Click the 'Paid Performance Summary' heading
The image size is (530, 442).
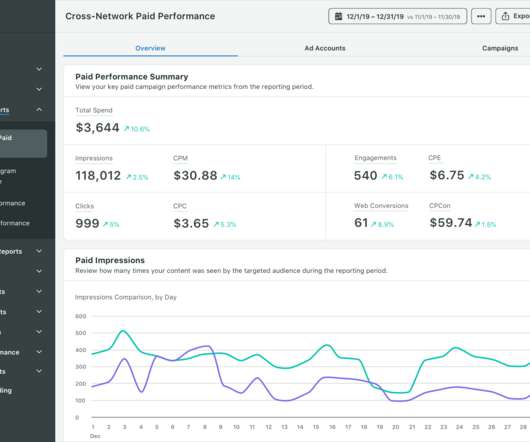131,77
